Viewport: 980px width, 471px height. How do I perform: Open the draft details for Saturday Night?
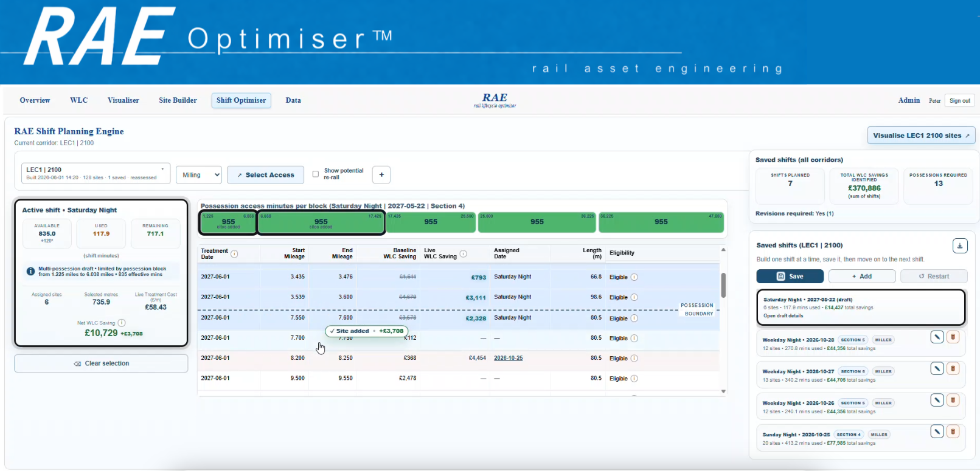[784, 316]
